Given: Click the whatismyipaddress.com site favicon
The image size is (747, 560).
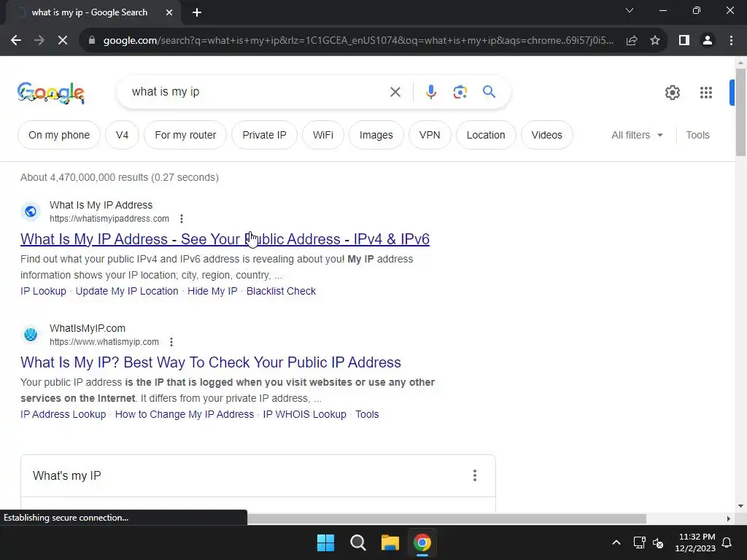Looking at the screenshot, I should coord(31,211).
